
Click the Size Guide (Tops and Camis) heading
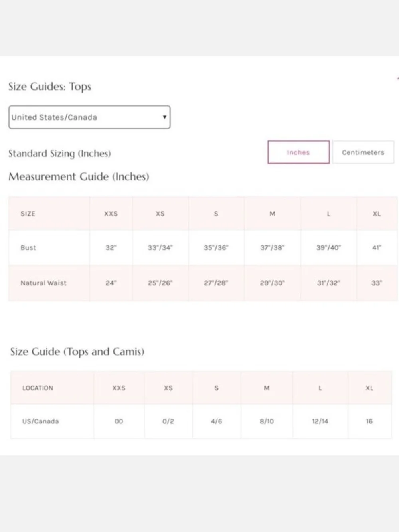(x=77, y=352)
